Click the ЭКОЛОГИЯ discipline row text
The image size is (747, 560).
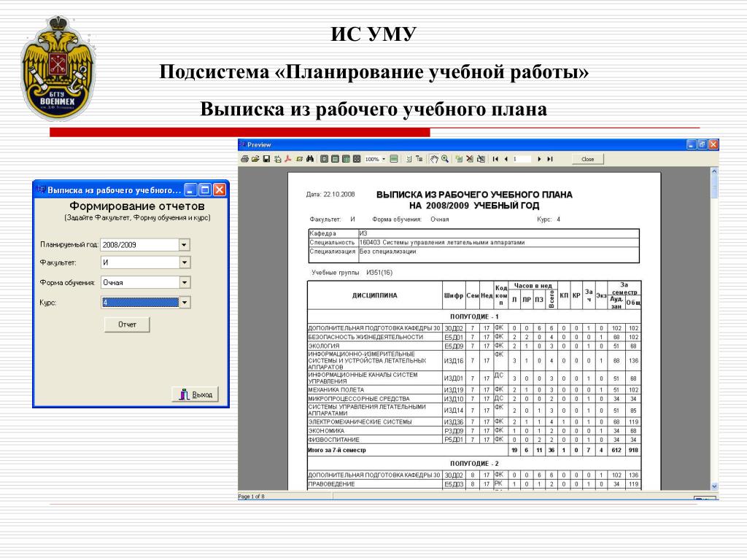324,346
